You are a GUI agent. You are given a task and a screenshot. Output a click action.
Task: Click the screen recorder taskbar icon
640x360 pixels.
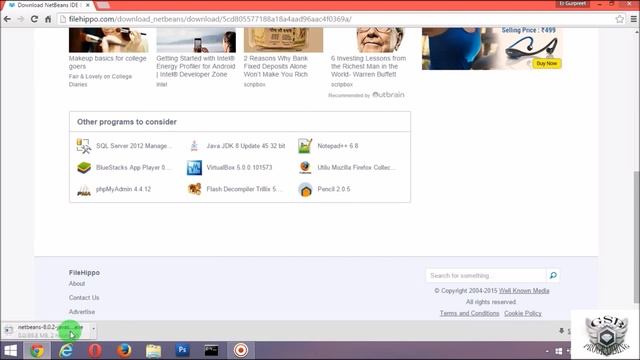point(241,351)
